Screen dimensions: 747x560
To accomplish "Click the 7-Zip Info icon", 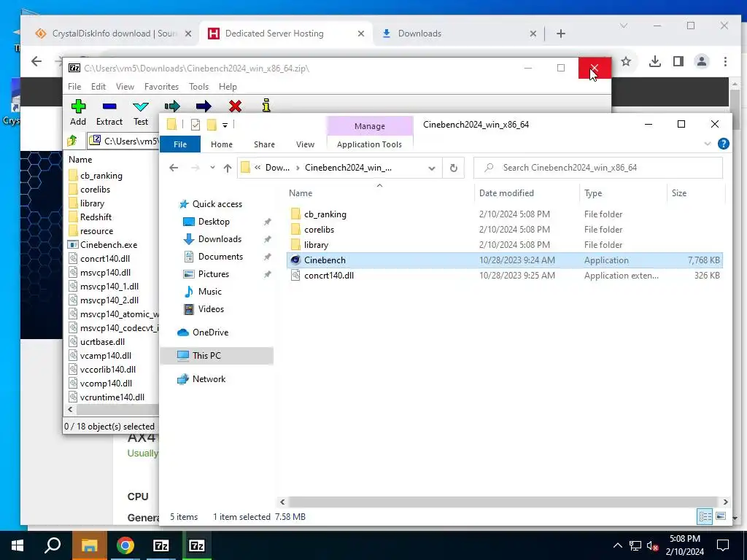I will point(266,105).
